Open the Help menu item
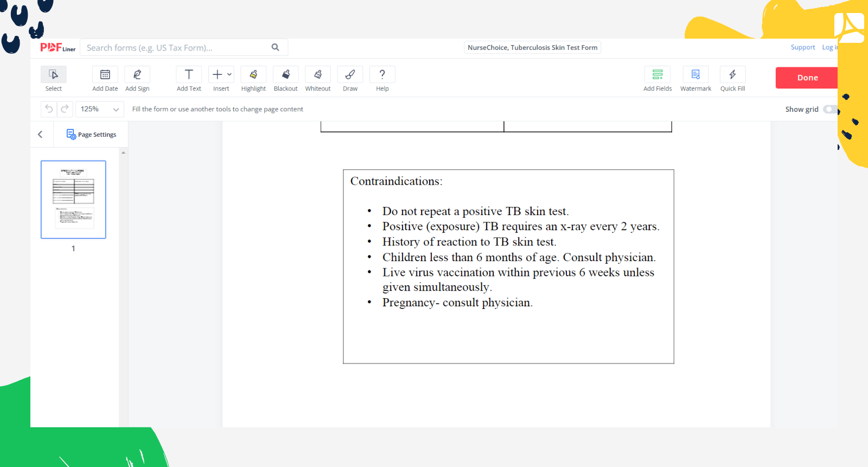868x467 pixels. pos(382,79)
